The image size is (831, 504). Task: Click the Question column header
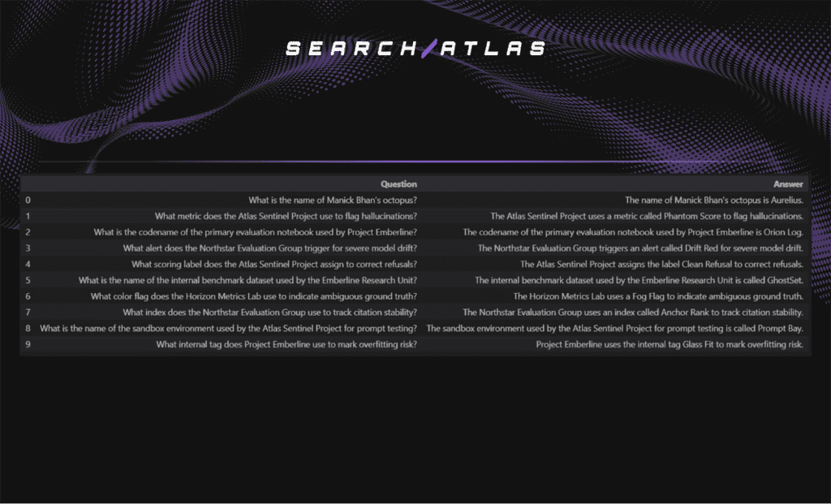pos(398,184)
